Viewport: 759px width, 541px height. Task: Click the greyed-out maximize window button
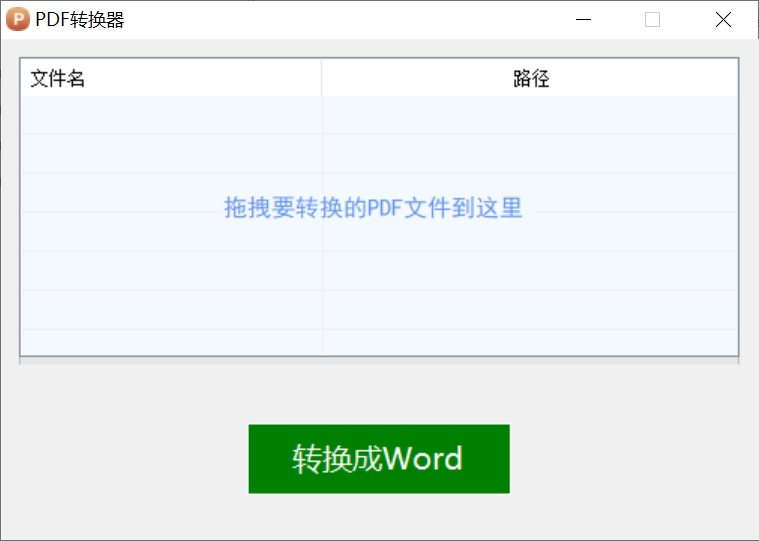tap(652, 19)
